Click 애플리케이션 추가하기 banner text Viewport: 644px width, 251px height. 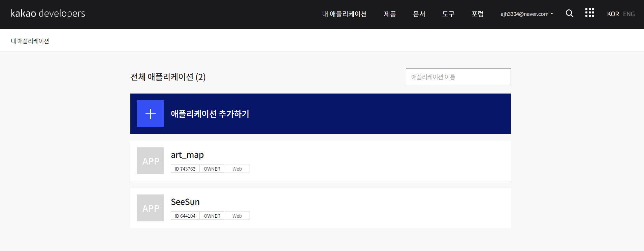click(210, 114)
